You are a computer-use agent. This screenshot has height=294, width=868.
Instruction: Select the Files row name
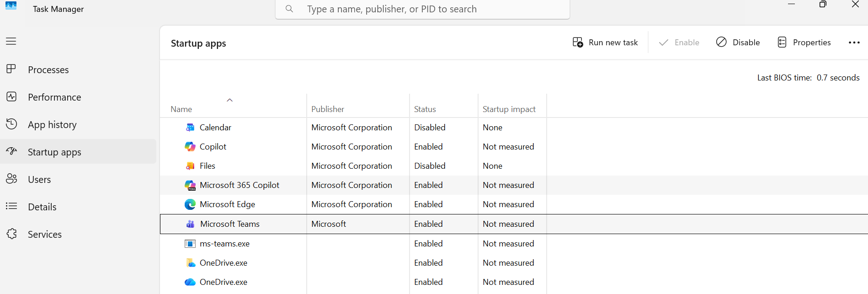point(208,166)
